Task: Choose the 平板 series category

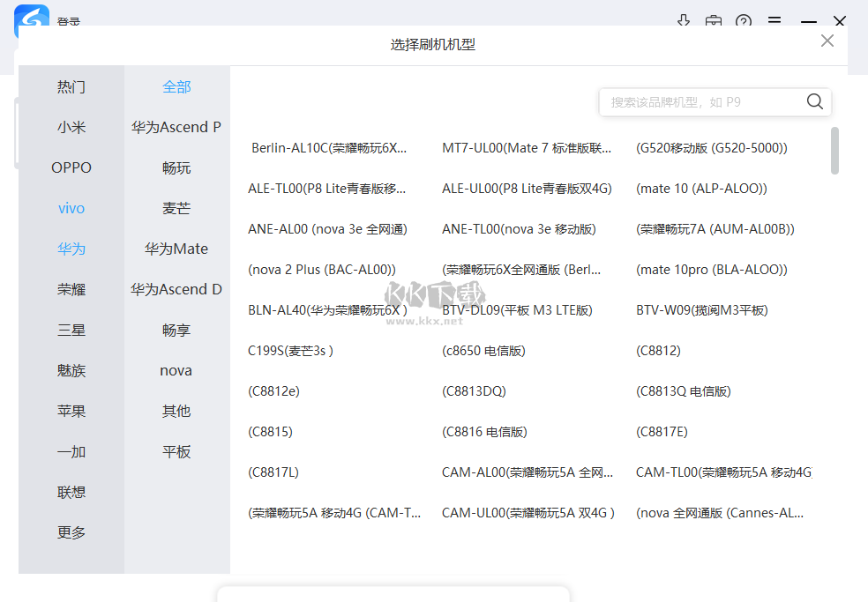Action: coord(176,451)
